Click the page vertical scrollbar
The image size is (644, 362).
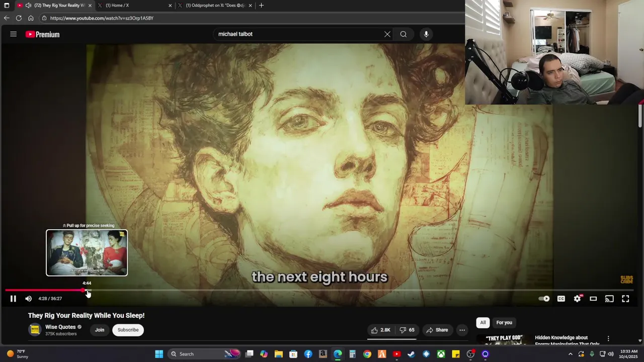640,116
